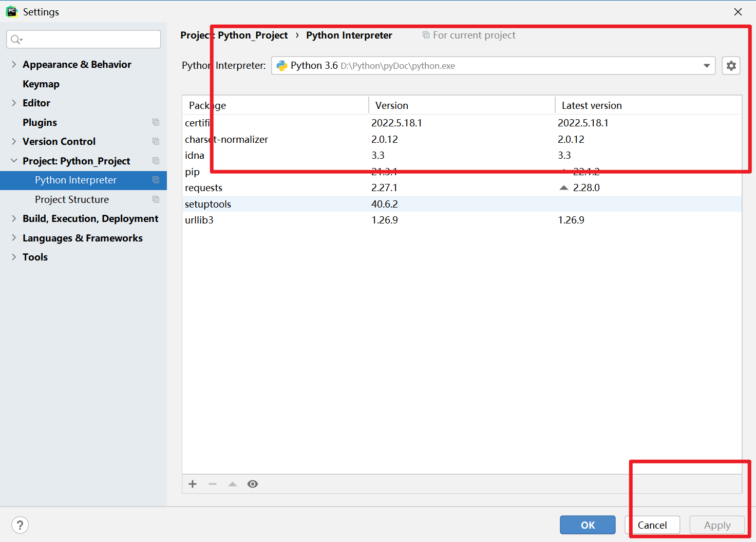Collapse the Project: Python_Project section

pyautogui.click(x=14, y=161)
